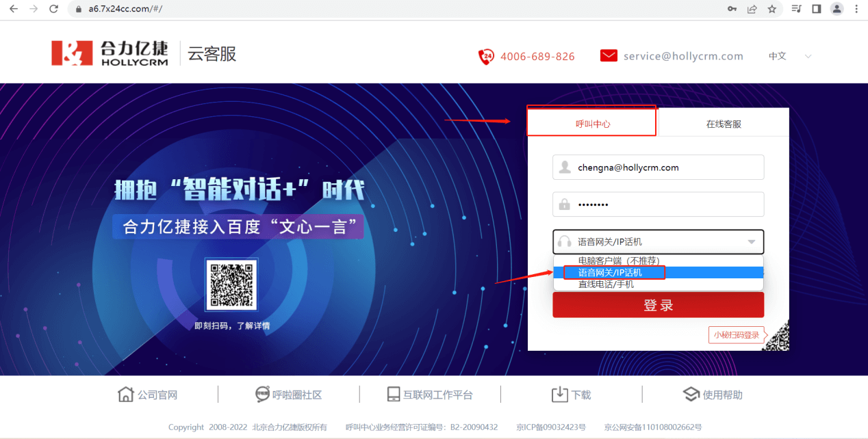Click the download arrow icon next to 下载
The width and height of the screenshot is (868, 439).
click(x=559, y=395)
